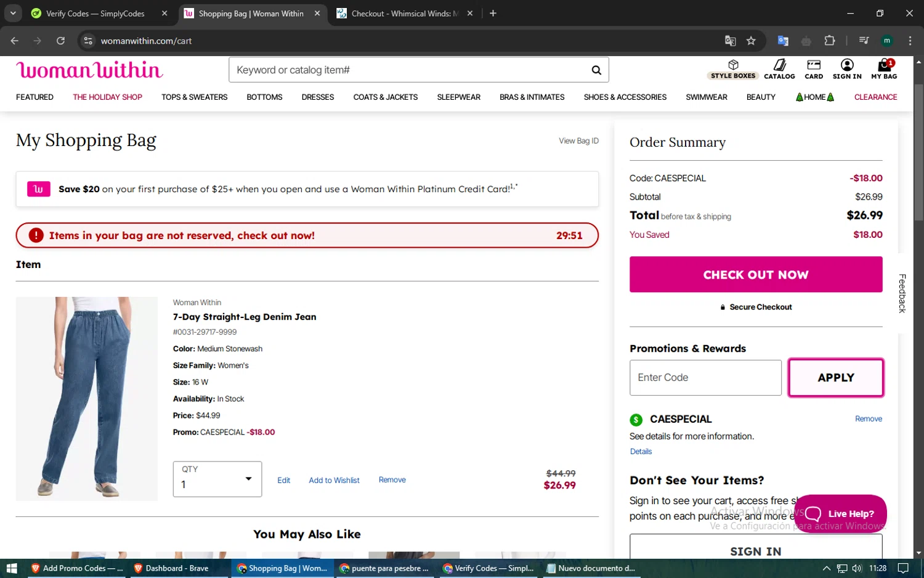This screenshot has width=924, height=578.
Task: Go back with the browser back arrow
Action: [x=15, y=41]
